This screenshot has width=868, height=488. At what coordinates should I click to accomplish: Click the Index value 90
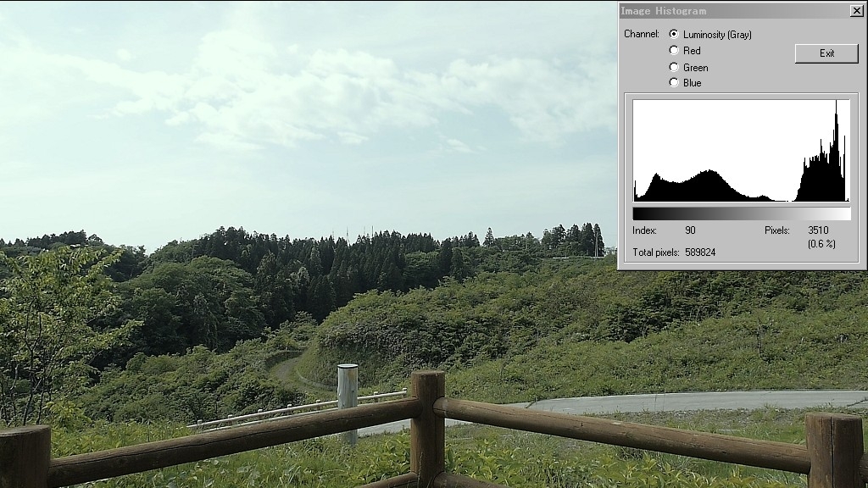pos(690,230)
